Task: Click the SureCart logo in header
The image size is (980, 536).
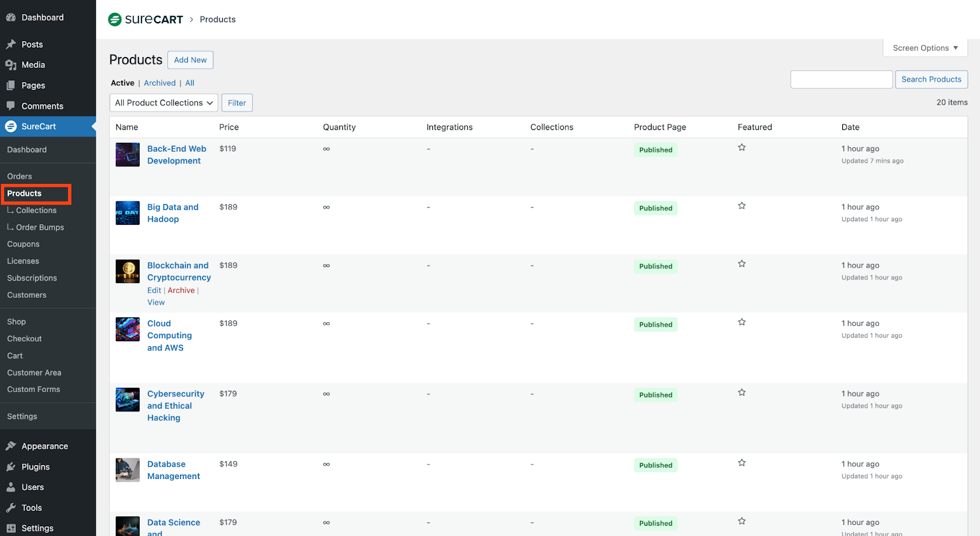Action: click(x=145, y=20)
